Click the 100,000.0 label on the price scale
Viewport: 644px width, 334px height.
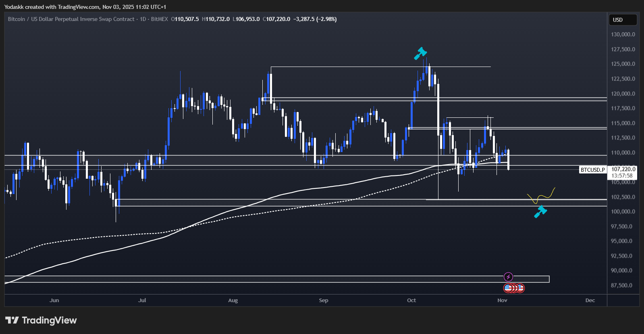[x=623, y=211]
